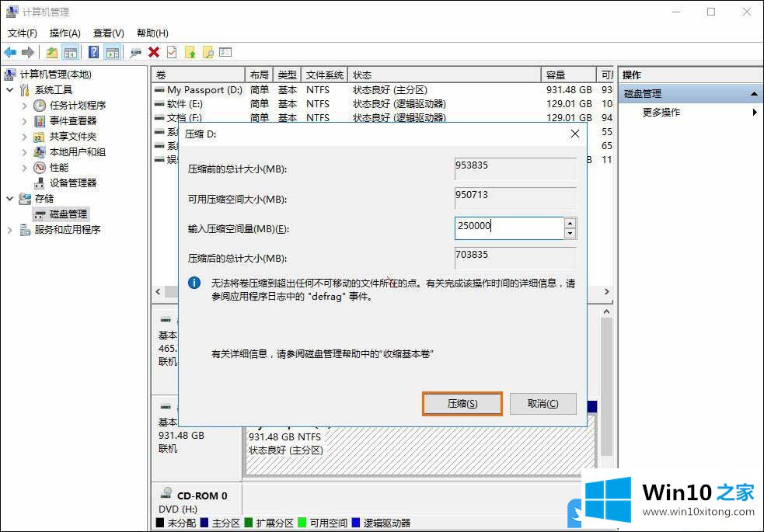Sort by the 状态 column header
Viewport: 764px width, 532px height.
[x=445, y=75]
